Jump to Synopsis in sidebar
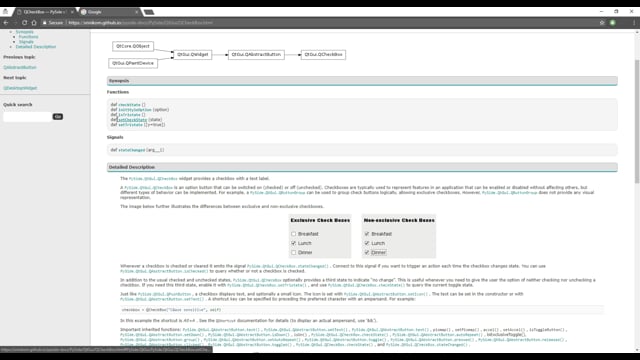 (24, 32)
